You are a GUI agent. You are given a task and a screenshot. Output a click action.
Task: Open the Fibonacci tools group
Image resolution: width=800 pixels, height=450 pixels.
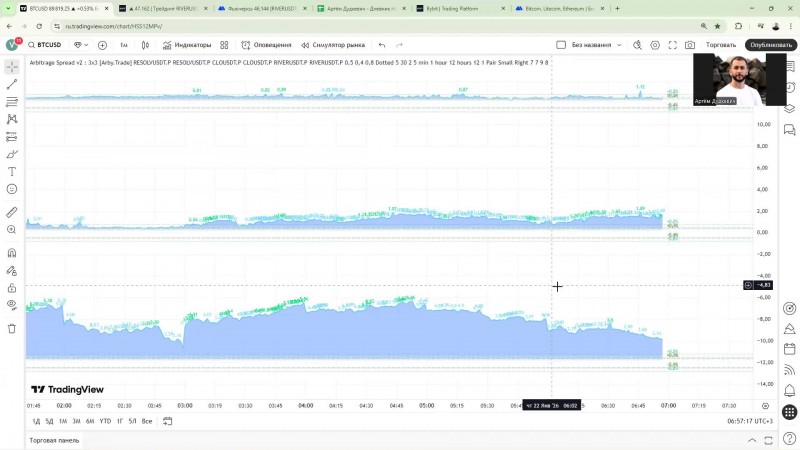(12, 102)
